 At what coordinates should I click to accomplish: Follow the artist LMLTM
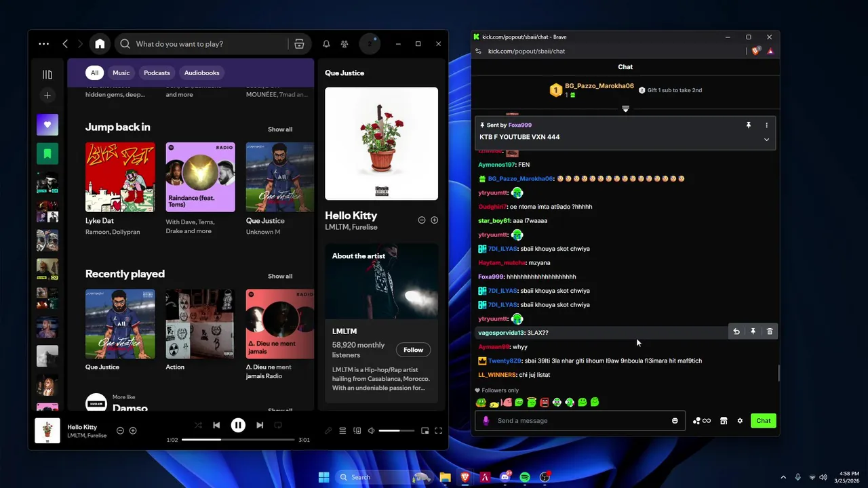point(413,350)
